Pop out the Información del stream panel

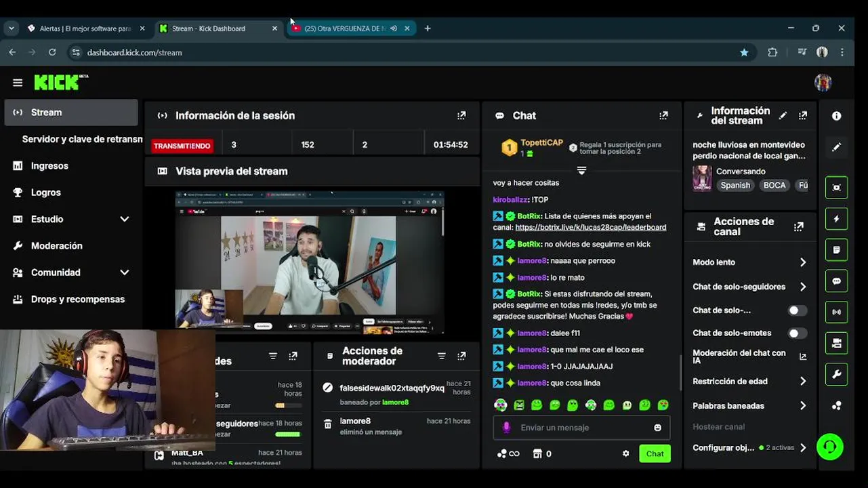[803, 116]
